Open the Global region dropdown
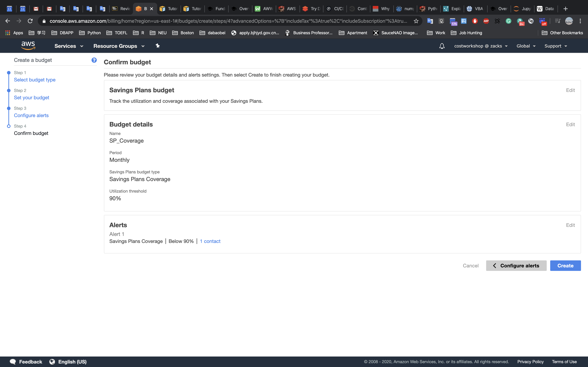This screenshot has height=367, width=588. (x=526, y=46)
